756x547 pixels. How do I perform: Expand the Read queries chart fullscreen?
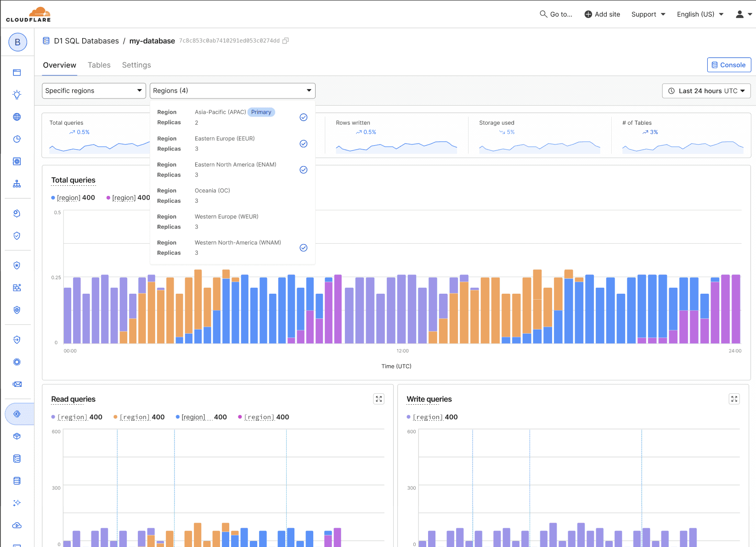[379, 399]
